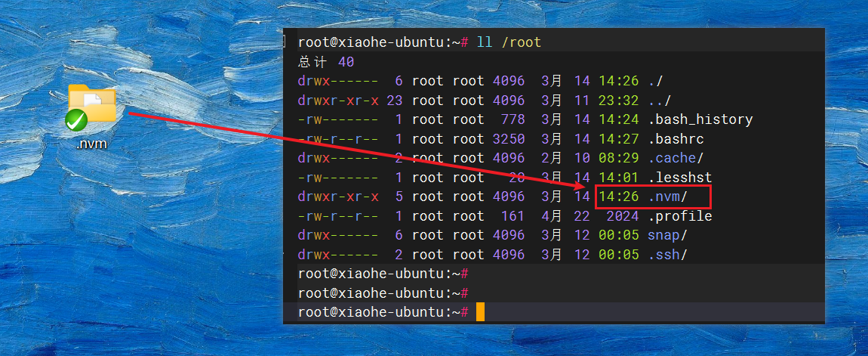
Task: Click the 'll /root' command text
Action: coord(509,42)
